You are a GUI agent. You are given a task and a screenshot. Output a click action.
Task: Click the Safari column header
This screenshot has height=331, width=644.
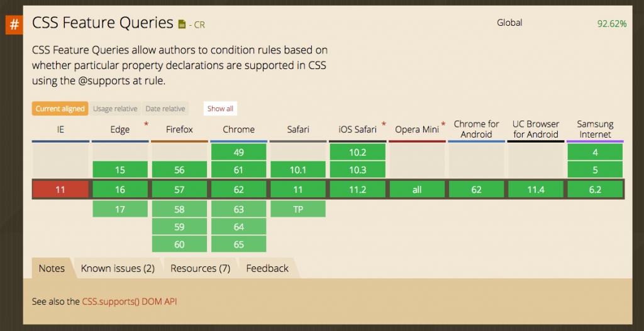[x=298, y=129]
